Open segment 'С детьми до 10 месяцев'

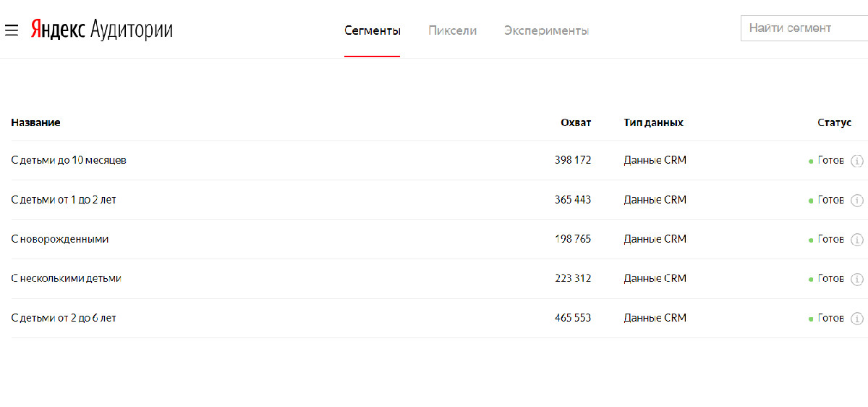(69, 160)
